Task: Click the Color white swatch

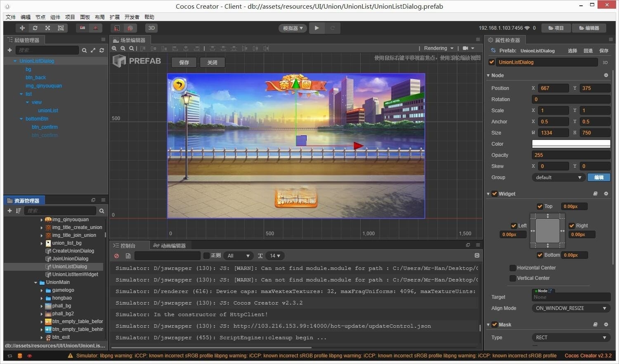Action: 571,144
